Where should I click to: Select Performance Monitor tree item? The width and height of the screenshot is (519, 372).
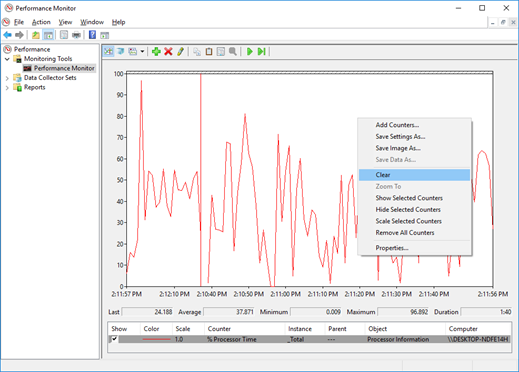pos(64,68)
